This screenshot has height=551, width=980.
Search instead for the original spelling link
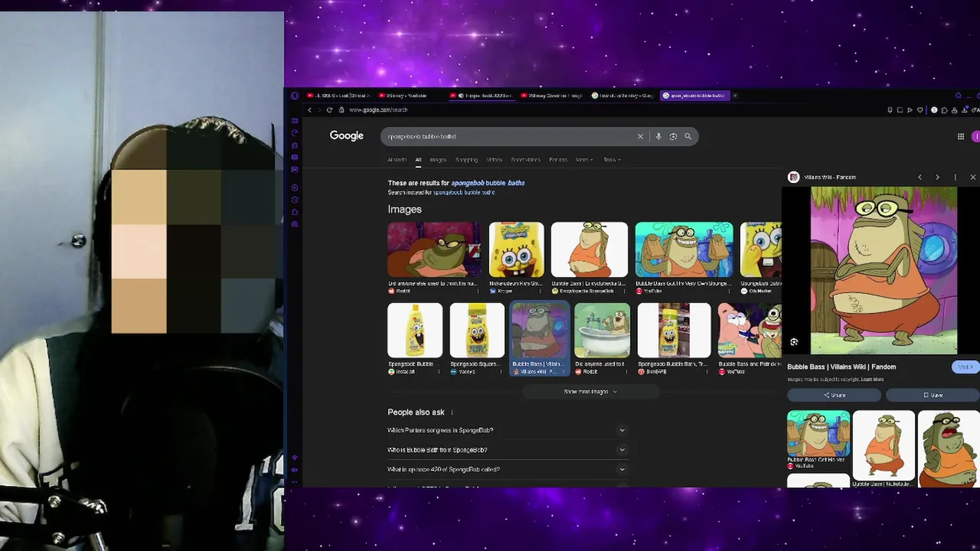(x=464, y=192)
